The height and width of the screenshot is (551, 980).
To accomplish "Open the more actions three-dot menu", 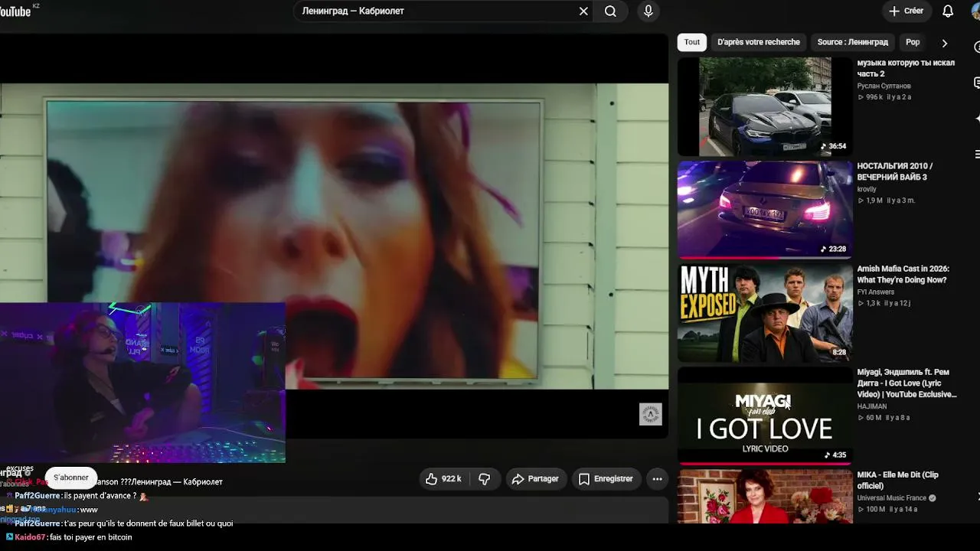I will coord(657,479).
